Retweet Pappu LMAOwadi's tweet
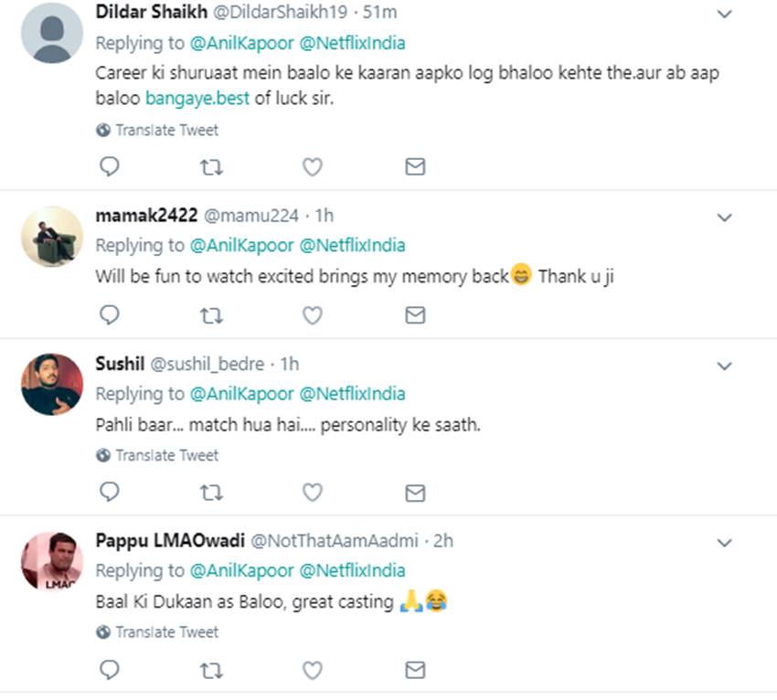777x700 pixels. [211, 670]
